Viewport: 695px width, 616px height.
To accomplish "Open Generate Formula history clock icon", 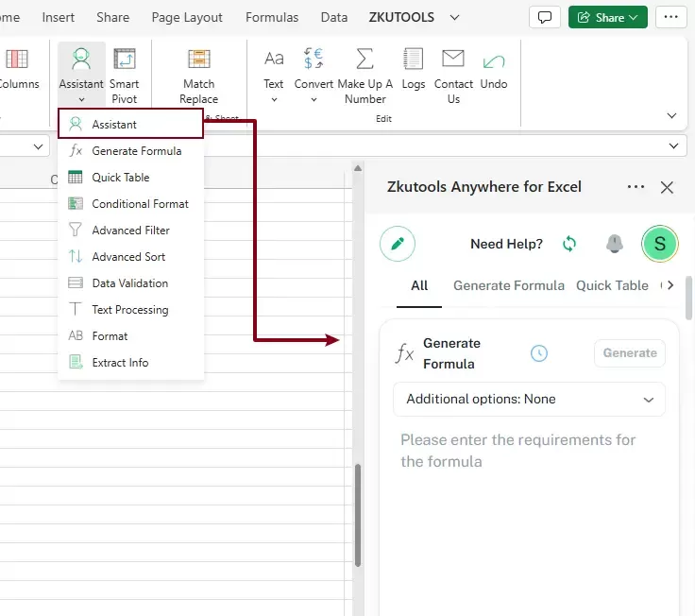I will [539, 353].
